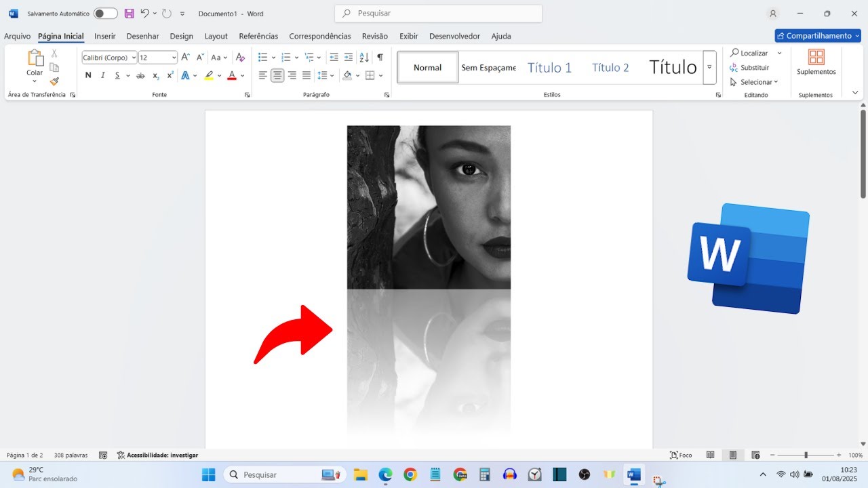The image size is (868, 488).
Task: Click the Pesquisar search box in title bar
Action: (x=439, y=14)
